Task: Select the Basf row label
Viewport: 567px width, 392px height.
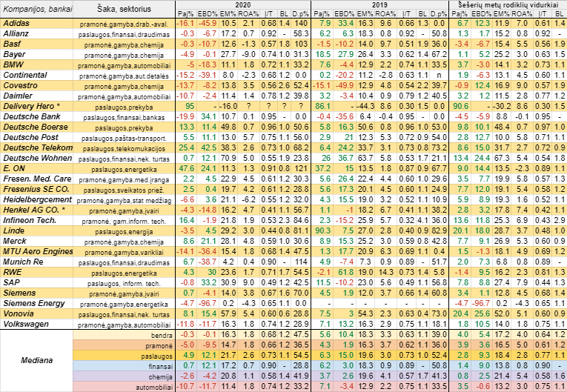Action: (37, 44)
